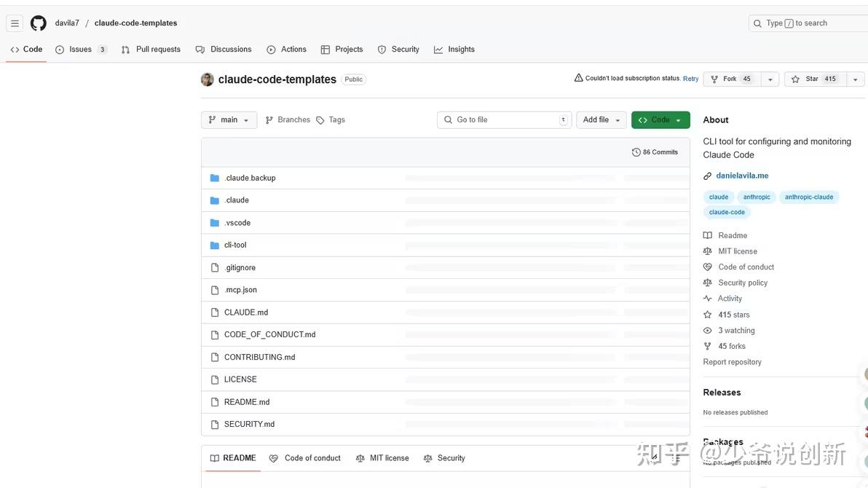This screenshot has width=868, height=488.
Task: Click the tag icon next to Tags
Action: tap(320, 120)
